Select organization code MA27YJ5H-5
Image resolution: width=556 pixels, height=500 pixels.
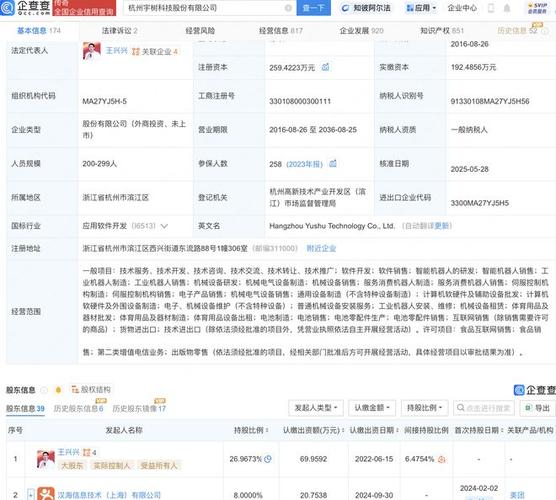(105, 101)
